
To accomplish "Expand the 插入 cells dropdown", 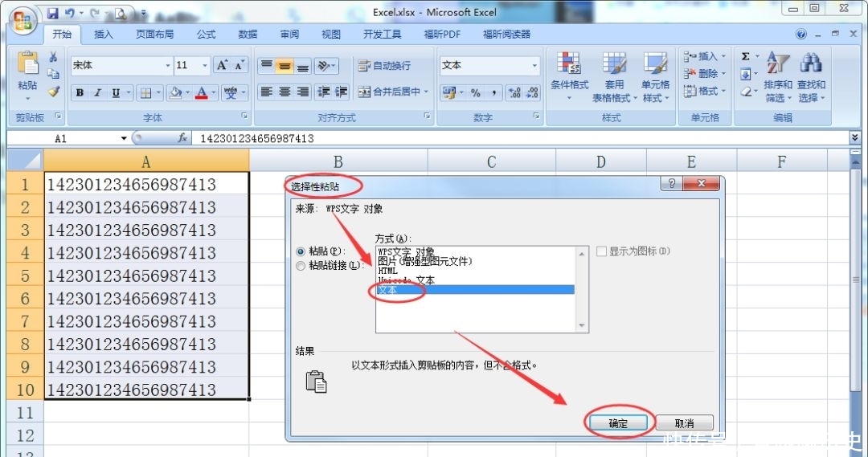I will point(723,56).
